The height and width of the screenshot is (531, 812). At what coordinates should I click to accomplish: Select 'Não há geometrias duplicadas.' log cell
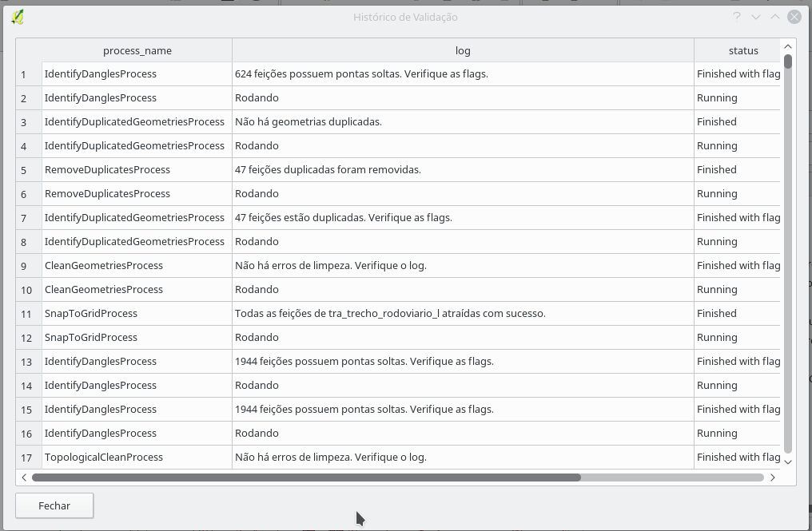click(463, 121)
